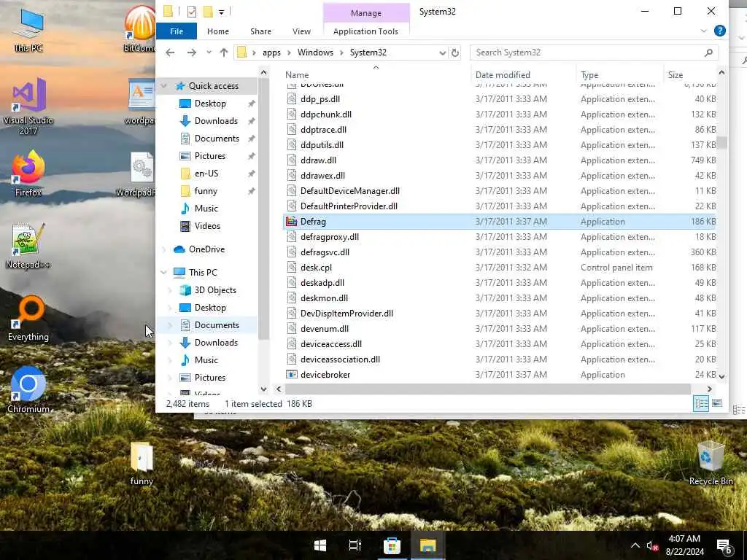Expand 3D Objects under This PC
Image resolution: width=747 pixels, height=560 pixels.
tap(171, 290)
